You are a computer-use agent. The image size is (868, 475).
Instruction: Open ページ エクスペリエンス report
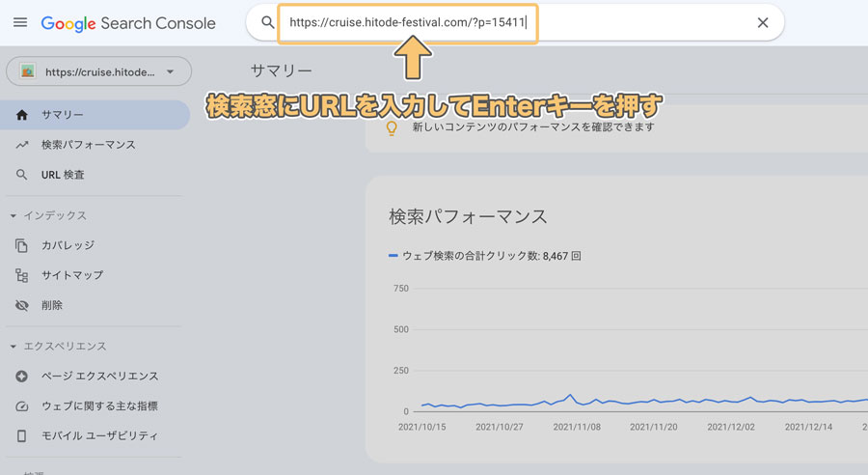(99, 377)
